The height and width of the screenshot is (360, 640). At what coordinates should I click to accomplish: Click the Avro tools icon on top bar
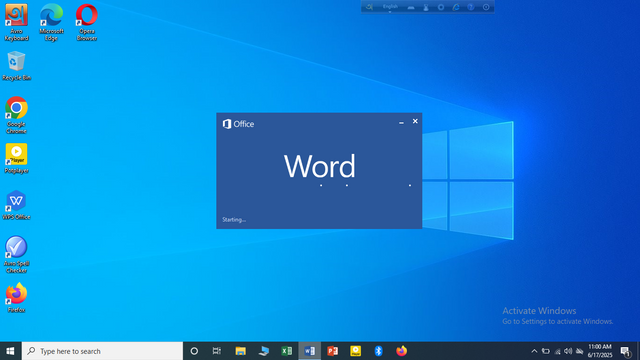[426, 7]
